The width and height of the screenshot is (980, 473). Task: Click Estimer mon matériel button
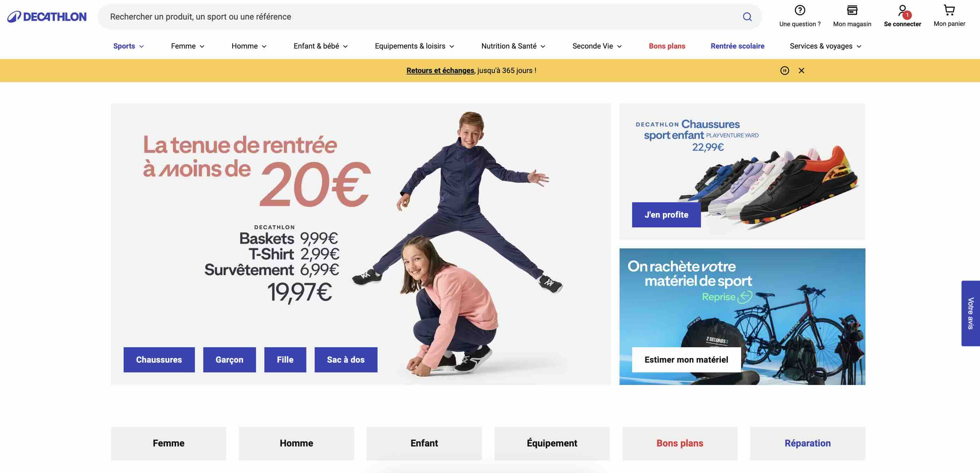(686, 359)
